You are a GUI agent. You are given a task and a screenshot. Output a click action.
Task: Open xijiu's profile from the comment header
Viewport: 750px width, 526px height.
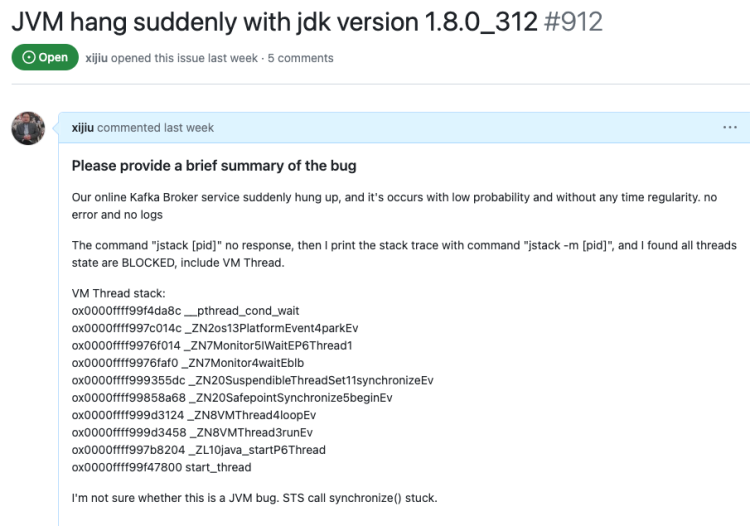(83, 128)
